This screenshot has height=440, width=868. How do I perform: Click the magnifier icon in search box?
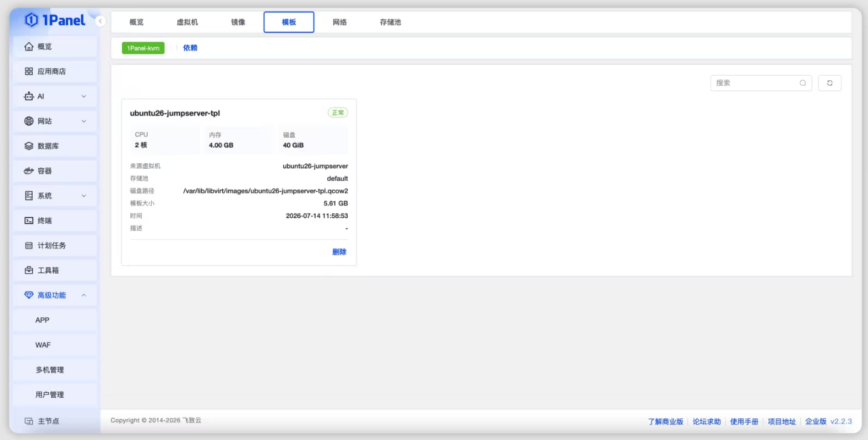803,83
